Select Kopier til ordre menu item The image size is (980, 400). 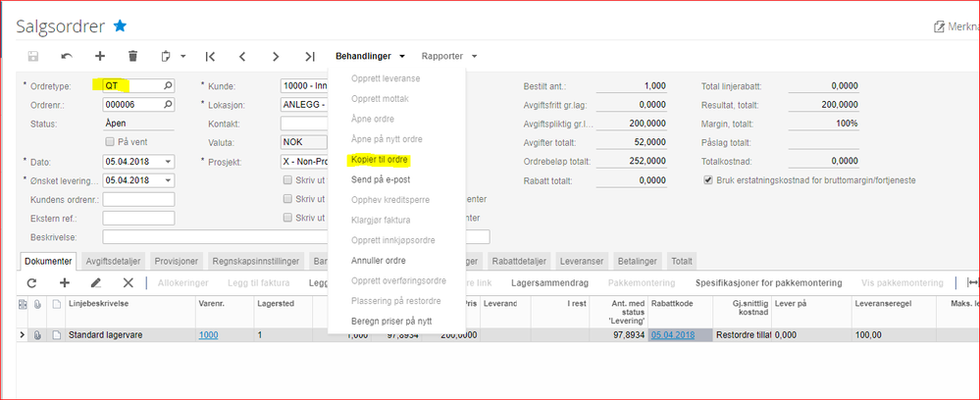[380, 160]
